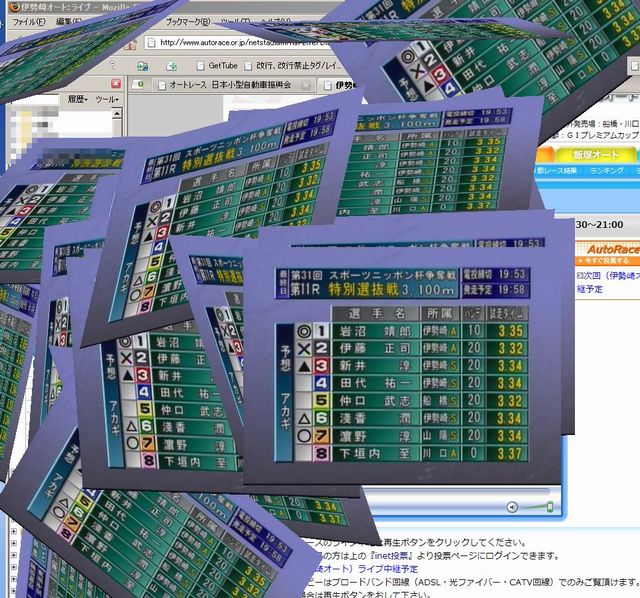Open the 履歴 dropdown in sidebar
Screen dimensions: 640x598
(x=78, y=99)
